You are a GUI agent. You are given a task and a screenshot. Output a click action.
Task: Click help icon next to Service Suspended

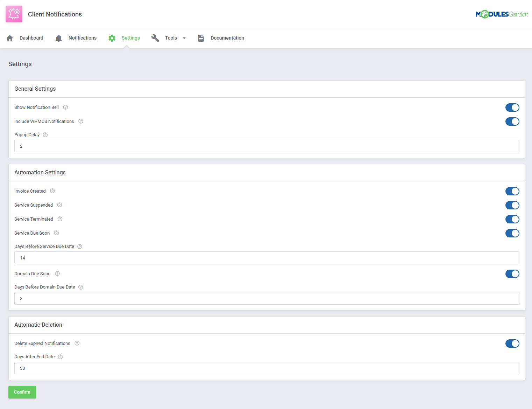[x=59, y=205]
